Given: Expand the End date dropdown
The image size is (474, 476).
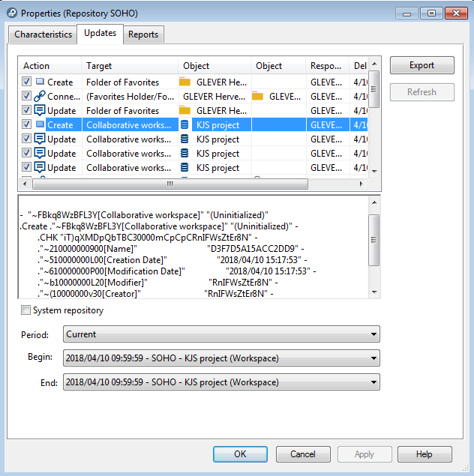Looking at the screenshot, I should tap(221, 382).
